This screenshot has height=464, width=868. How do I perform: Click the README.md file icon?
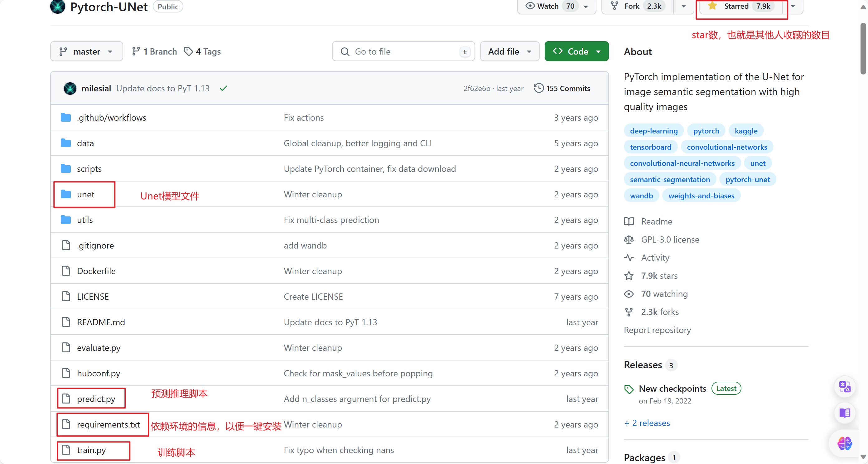point(66,322)
